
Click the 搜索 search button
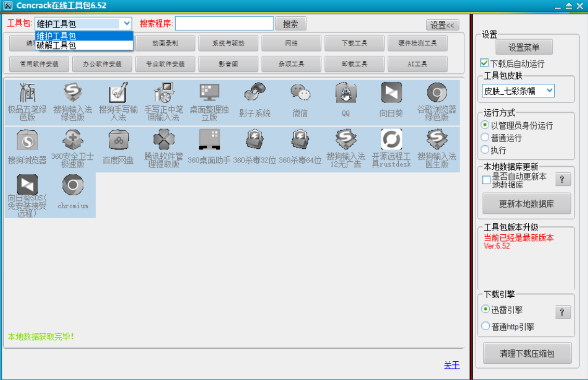(291, 23)
